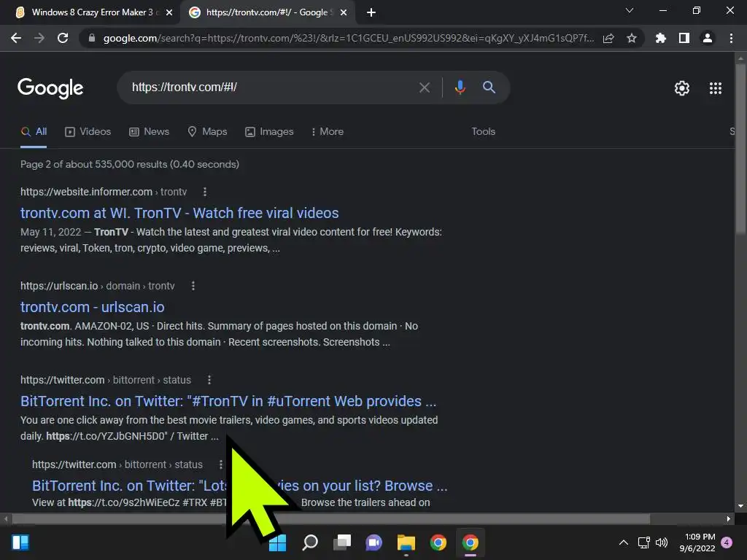The height and width of the screenshot is (560, 747).
Task: Go back to the previous page
Action: coord(16,38)
